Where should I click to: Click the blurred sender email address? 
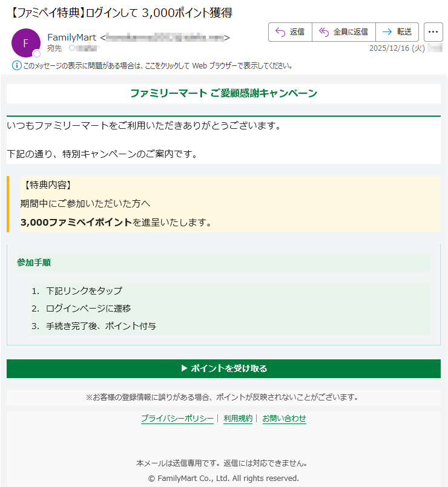pos(165,38)
